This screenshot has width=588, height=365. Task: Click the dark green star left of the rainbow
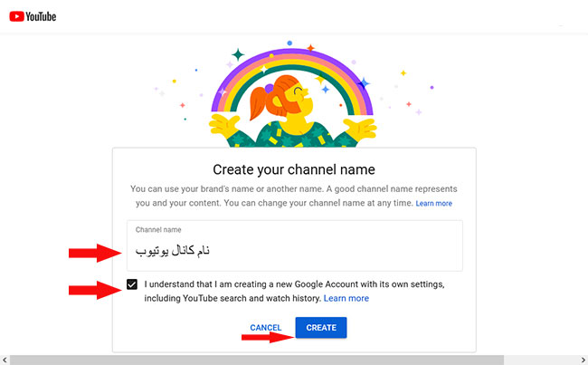[x=237, y=55]
